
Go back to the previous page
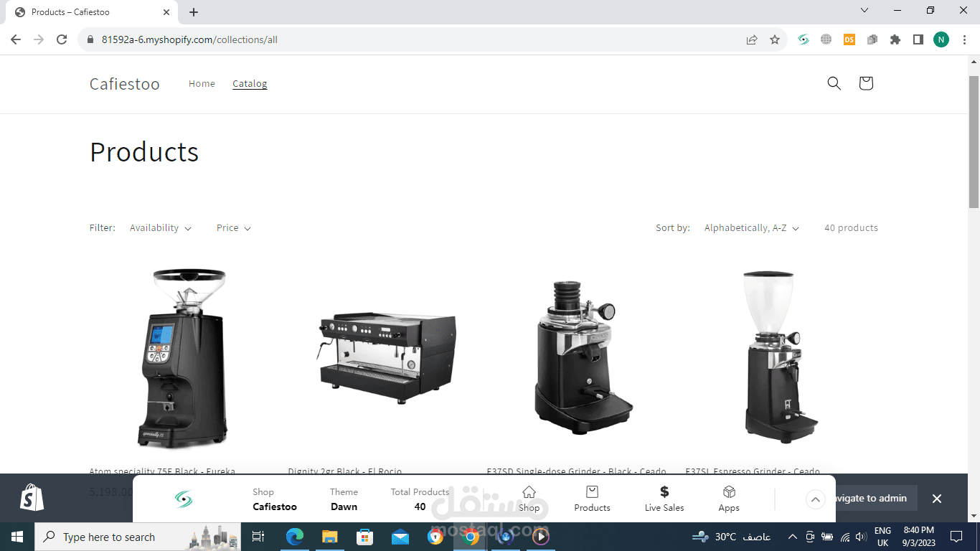pos(16,39)
